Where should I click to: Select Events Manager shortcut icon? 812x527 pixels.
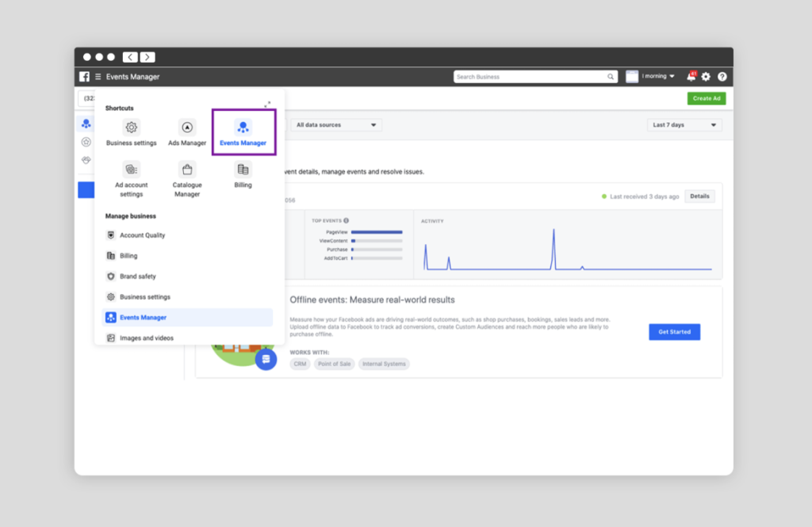click(x=243, y=128)
